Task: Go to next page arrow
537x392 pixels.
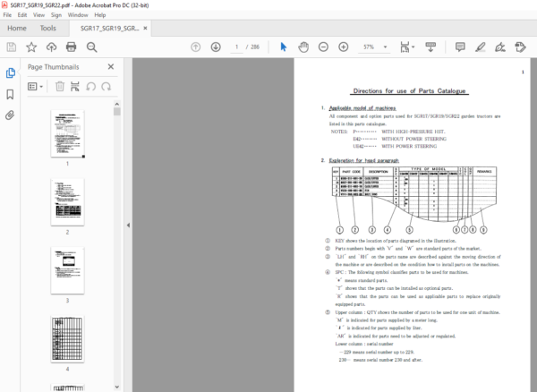Action: pyautogui.click(x=216, y=47)
